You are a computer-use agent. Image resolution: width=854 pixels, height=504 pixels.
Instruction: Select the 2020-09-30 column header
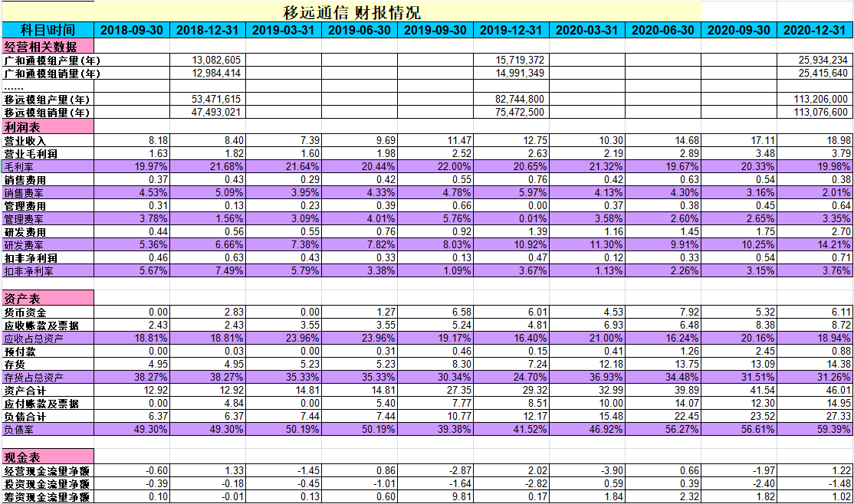(x=738, y=30)
